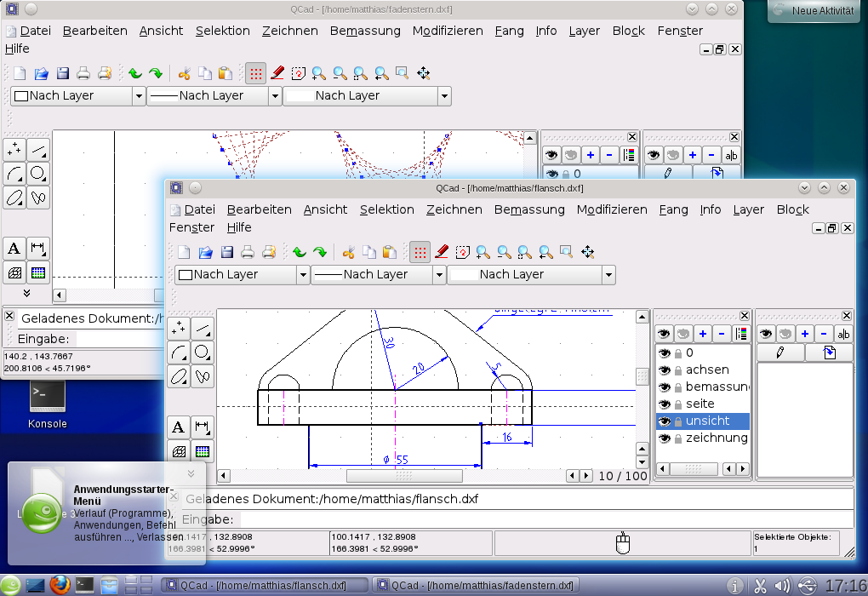868x596 pixels.
Task: Click Print icon in flansch window toolbar
Action: (x=248, y=253)
